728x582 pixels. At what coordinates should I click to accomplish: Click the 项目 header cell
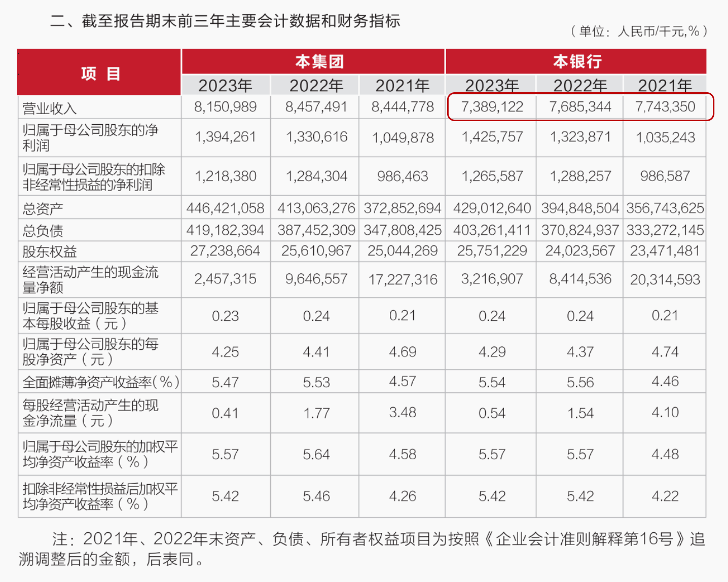point(99,72)
